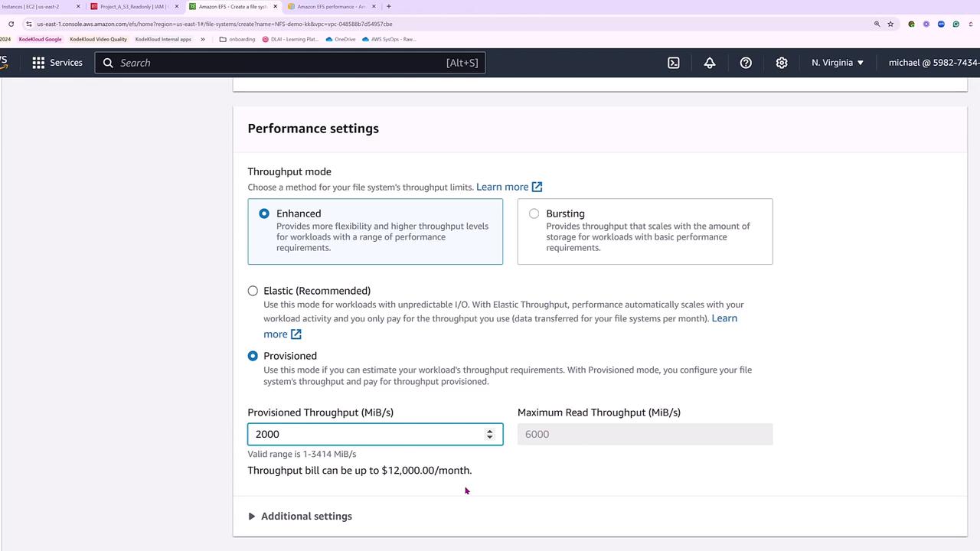Image resolution: width=980 pixels, height=551 pixels.
Task: Open the Services grid menu
Action: point(57,63)
